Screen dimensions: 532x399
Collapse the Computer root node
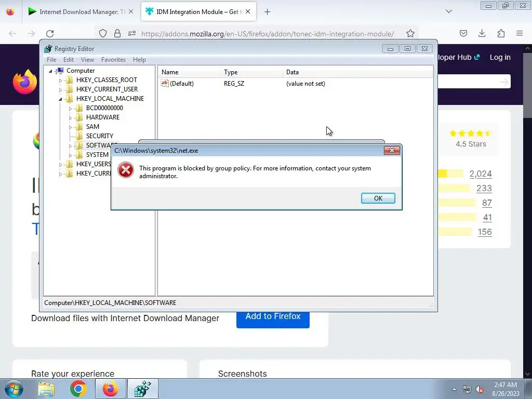50,71
